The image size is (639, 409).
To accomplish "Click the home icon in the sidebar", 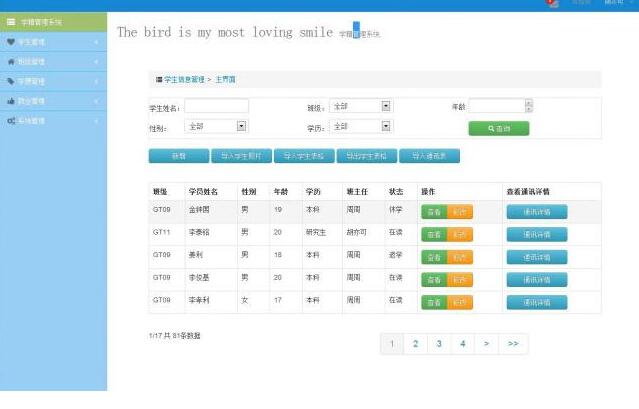I will pyautogui.click(x=10, y=61).
